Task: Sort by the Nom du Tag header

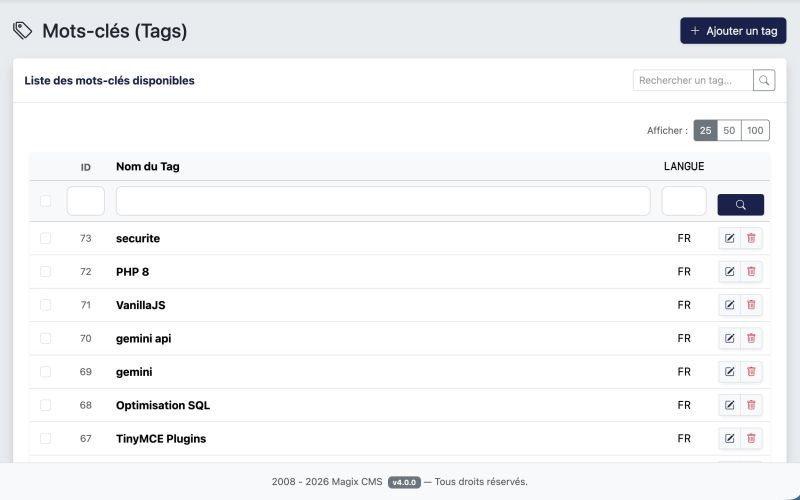Action: pos(147,166)
